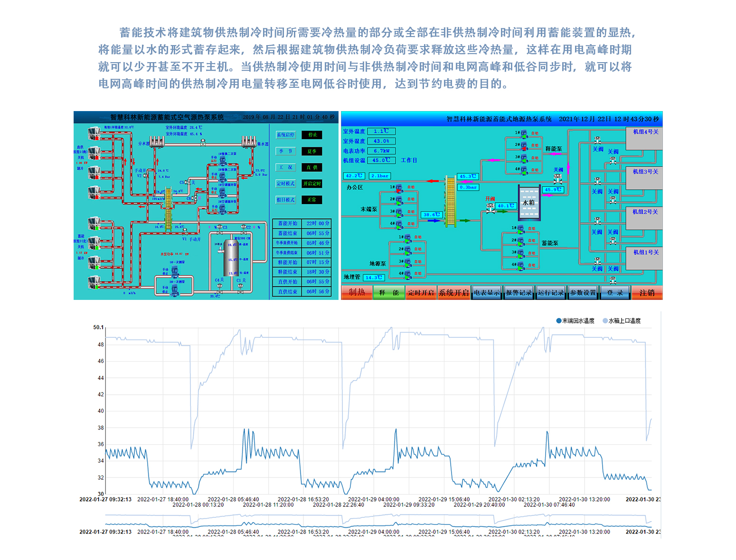
Task: Select the 4# 蓄能泵 pump icon
Action: [520, 265]
